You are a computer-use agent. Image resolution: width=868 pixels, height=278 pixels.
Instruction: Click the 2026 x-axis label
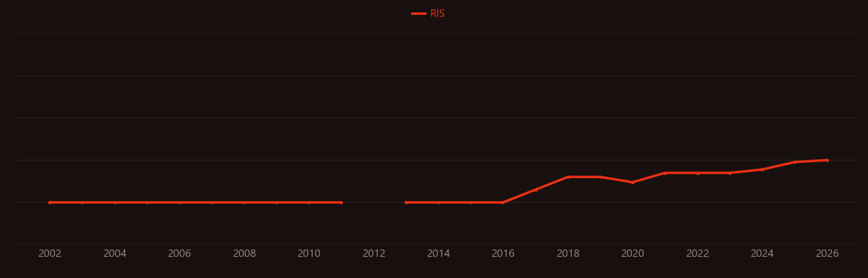click(x=827, y=253)
